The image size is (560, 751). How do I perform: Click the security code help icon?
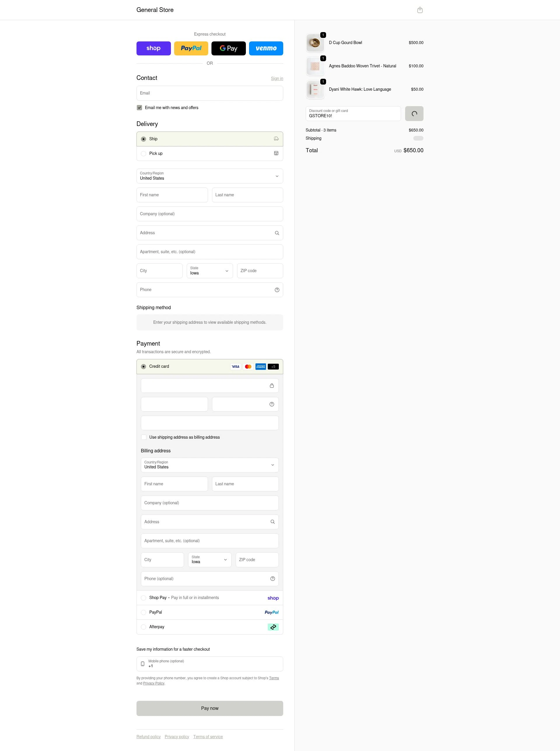tap(272, 404)
